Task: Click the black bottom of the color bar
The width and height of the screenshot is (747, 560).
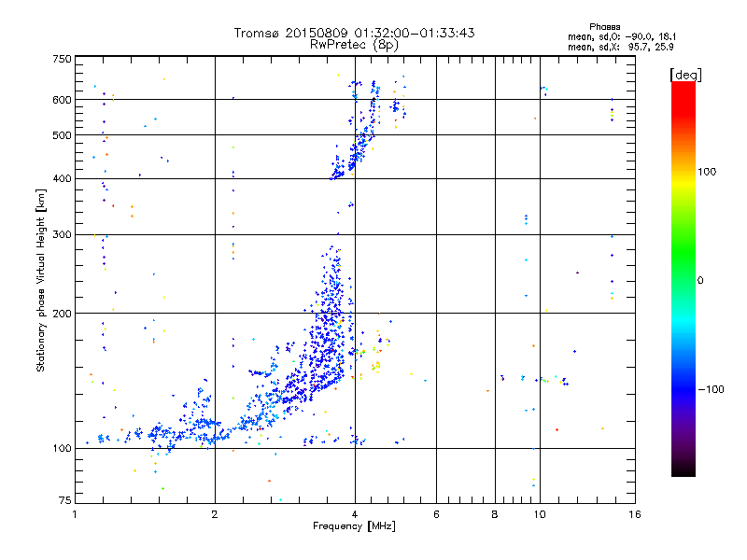Action: click(x=684, y=469)
